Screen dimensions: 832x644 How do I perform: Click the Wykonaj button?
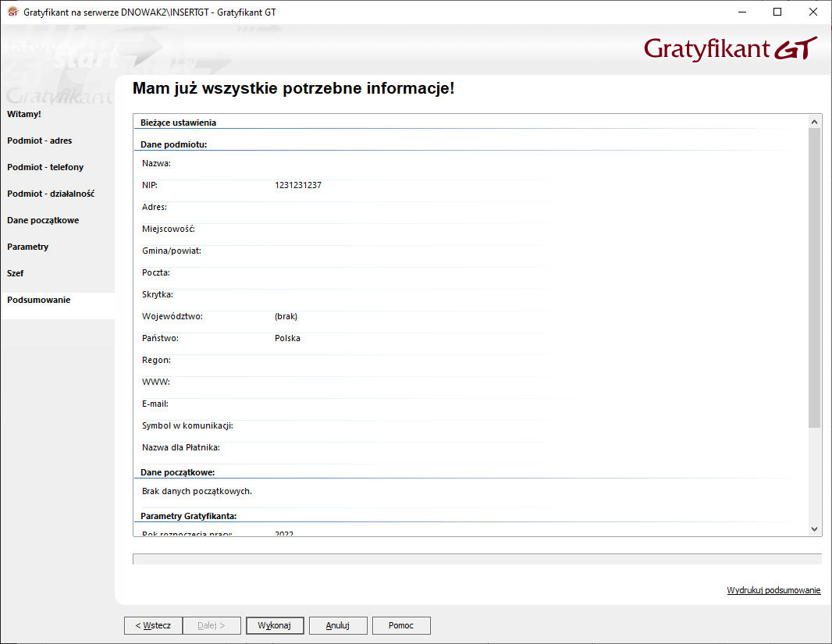[274, 625]
